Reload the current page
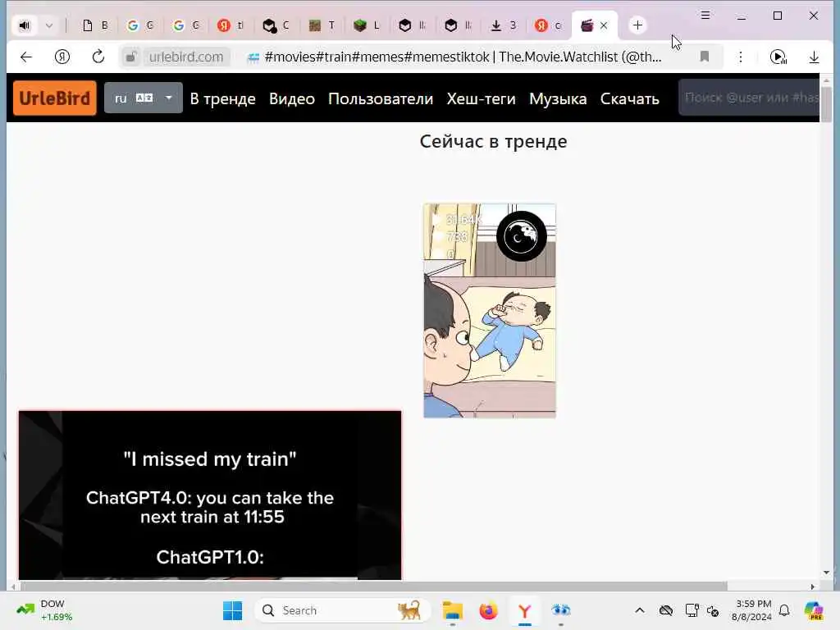The width and height of the screenshot is (840, 630). (x=98, y=57)
